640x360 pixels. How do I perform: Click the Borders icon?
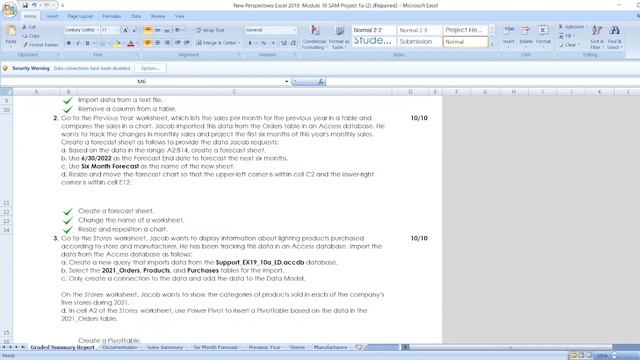(102, 43)
